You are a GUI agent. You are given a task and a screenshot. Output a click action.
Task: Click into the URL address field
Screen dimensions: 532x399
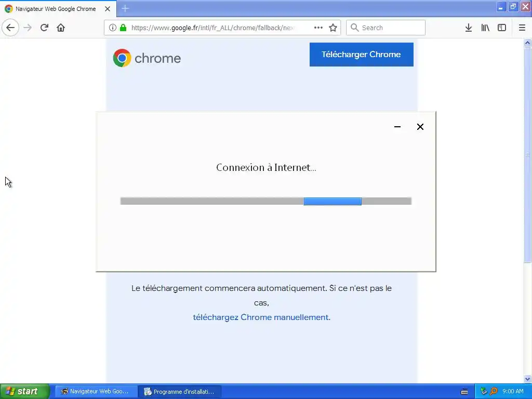pyautogui.click(x=214, y=28)
